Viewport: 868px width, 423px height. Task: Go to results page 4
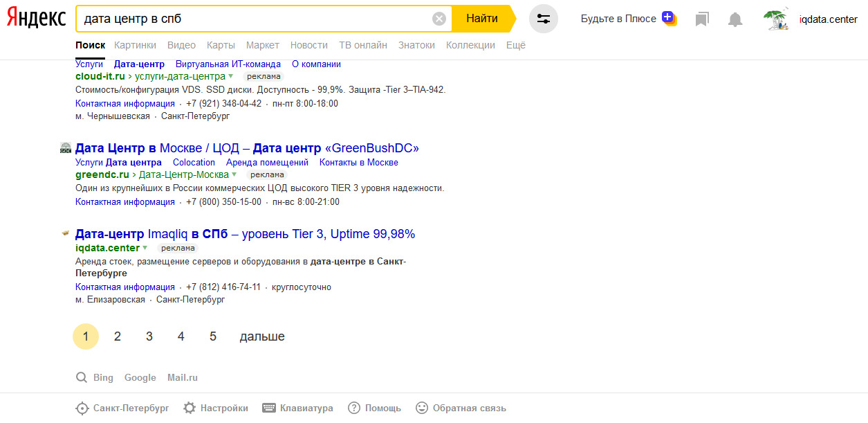(181, 336)
